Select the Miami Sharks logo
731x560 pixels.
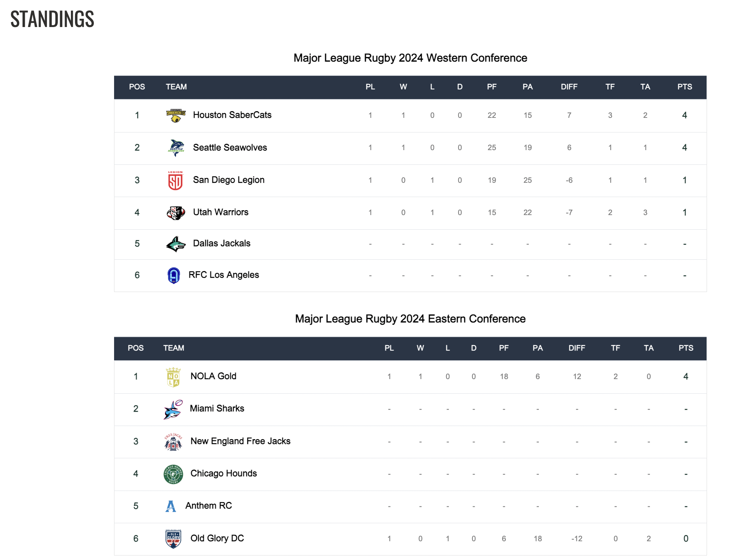pos(173,409)
